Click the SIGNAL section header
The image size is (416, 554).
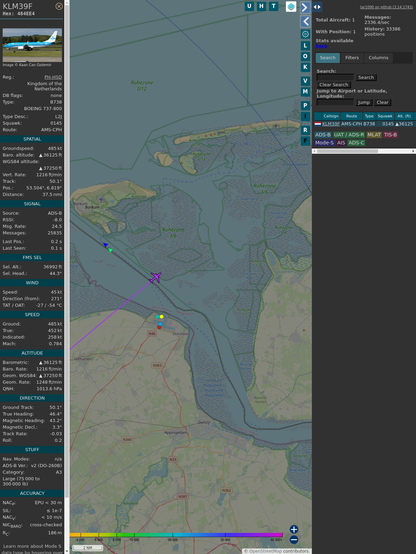coord(32,204)
